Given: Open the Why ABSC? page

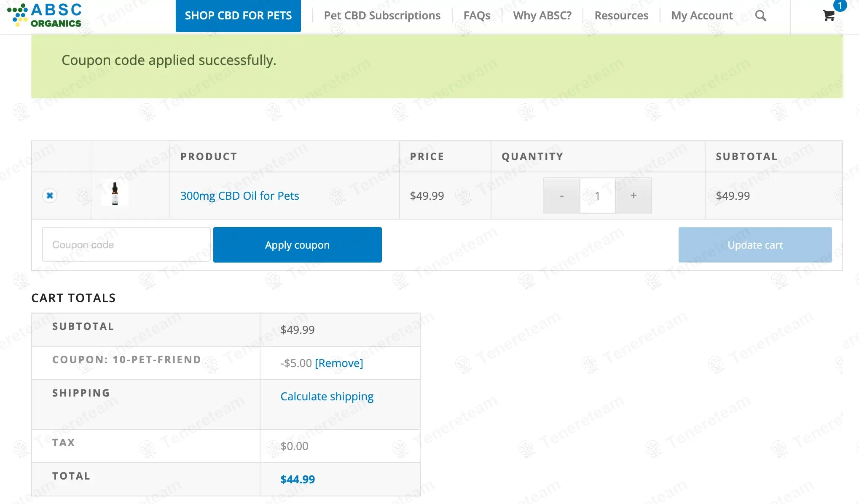Looking at the screenshot, I should (542, 16).
